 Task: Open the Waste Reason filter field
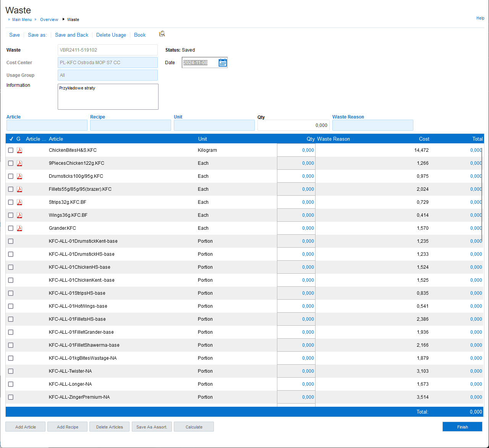pyautogui.click(x=372, y=125)
